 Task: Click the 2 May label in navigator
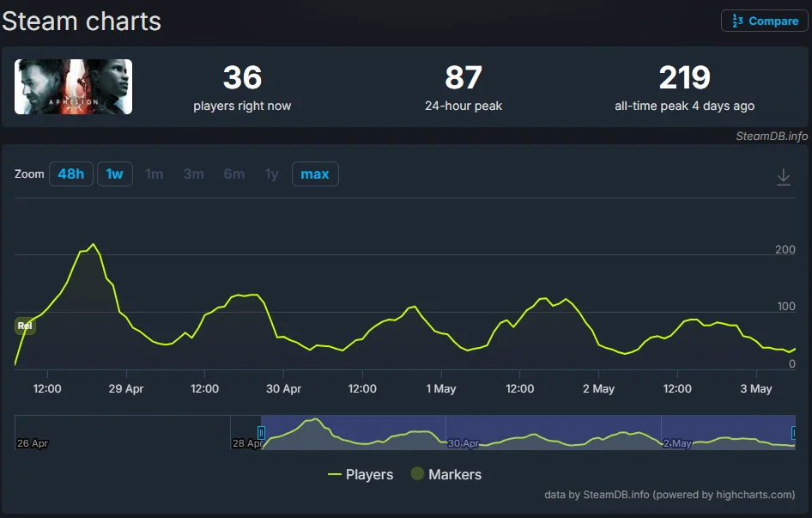677,443
